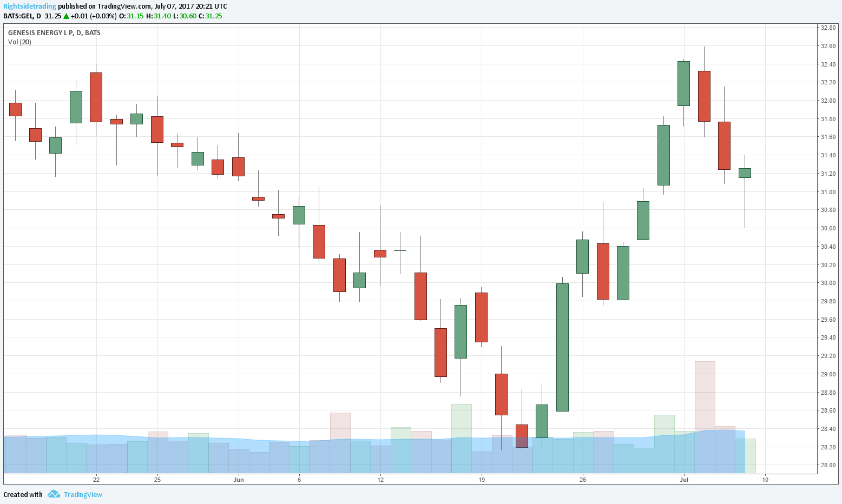This screenshot has width=842, height=504.
Task: Click the +0.01 (+0.03%) change value
Action: (x=94, y=16)
